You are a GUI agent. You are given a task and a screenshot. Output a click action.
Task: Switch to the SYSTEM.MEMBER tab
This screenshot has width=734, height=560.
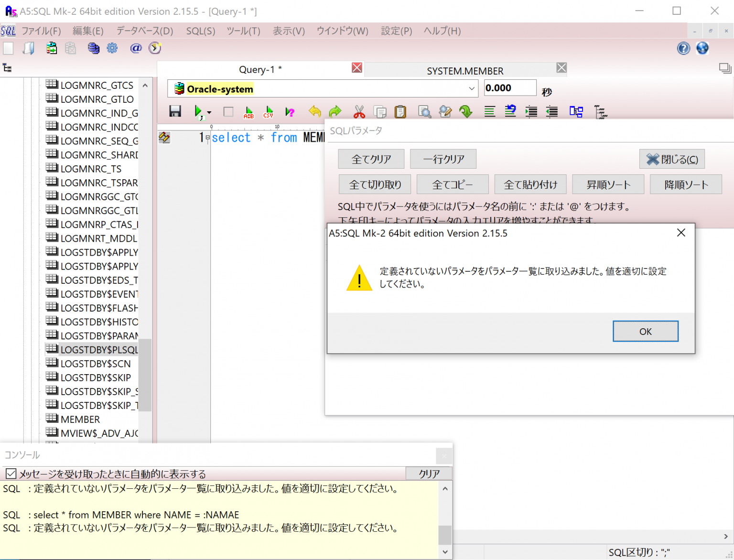click(x=464, y=71)
